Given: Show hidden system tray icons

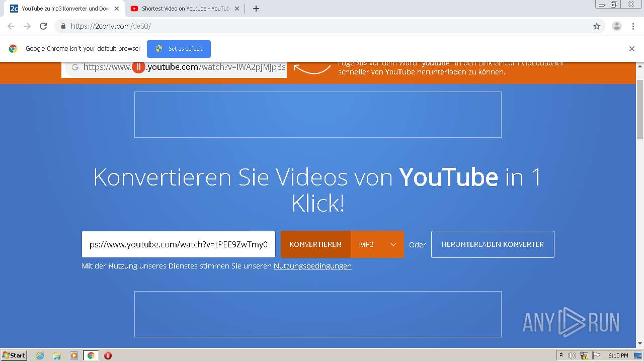Looking at the screenshot, I should click(561, 355).
